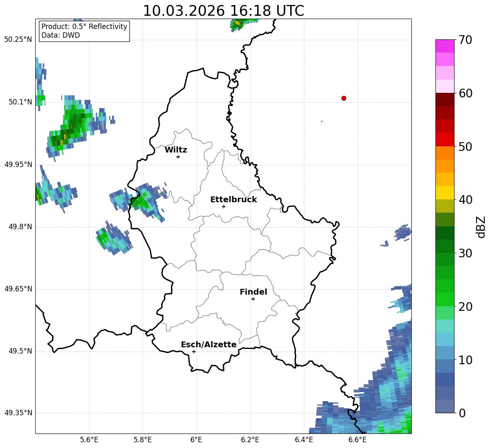This screenshot has height=448, width=491.
Task: Click the title 10.03.2026 16:18 UTC
Action: (223, 10)
